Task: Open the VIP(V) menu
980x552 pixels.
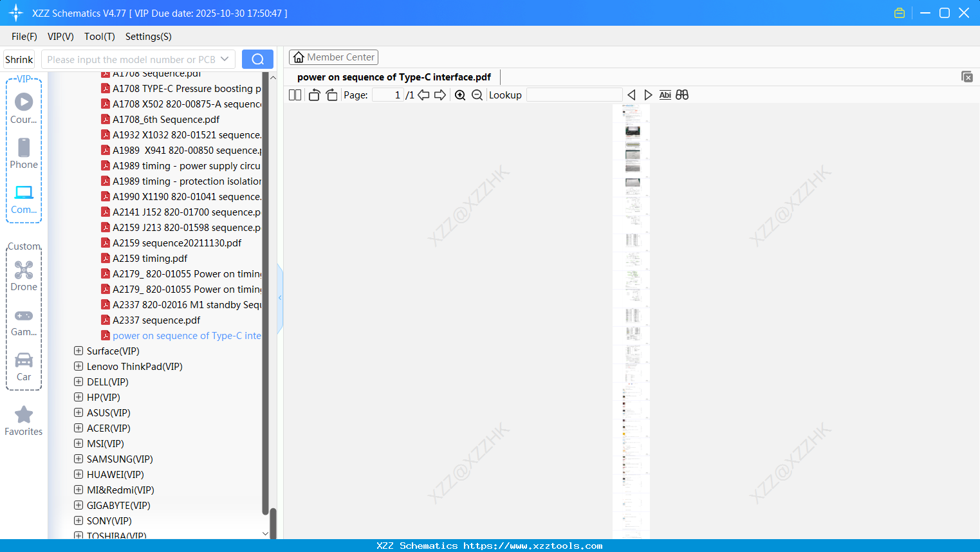Action: pyautogui.click(x=60, y=37)
